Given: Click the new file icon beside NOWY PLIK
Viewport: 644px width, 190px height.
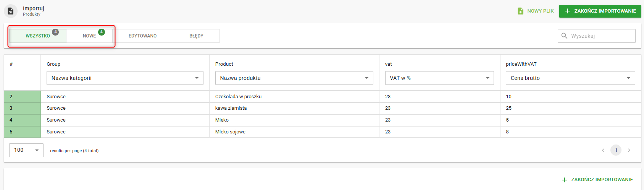Looking at the screenshot, I should click(x=520, y=11).
